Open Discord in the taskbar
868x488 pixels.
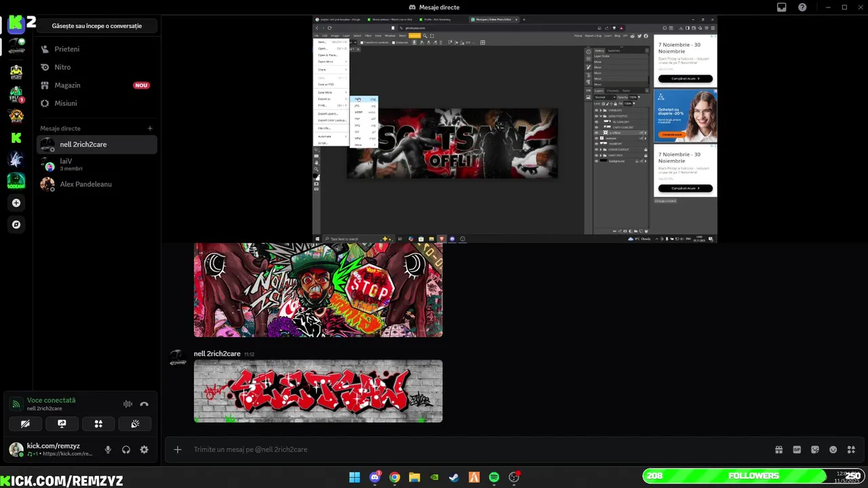[x=374, y=477]
